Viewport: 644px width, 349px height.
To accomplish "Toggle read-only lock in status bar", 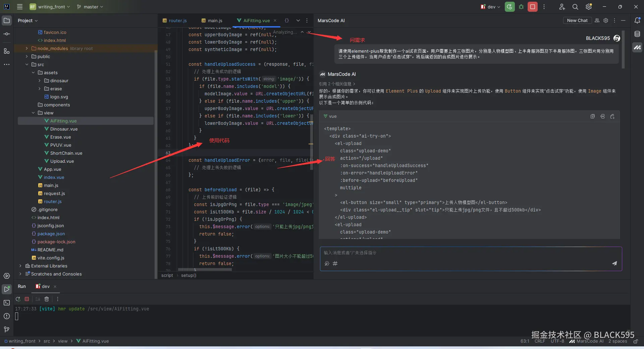I will 636,341.
